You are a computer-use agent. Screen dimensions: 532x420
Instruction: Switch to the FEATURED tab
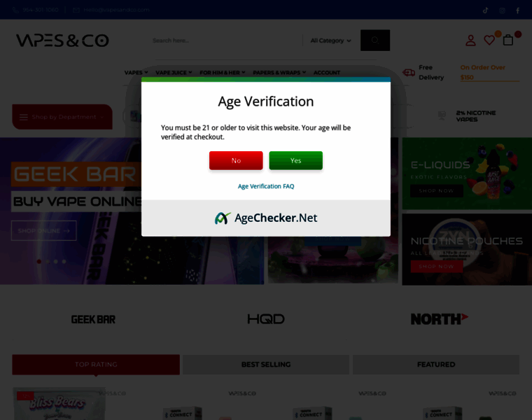point(436,365)
